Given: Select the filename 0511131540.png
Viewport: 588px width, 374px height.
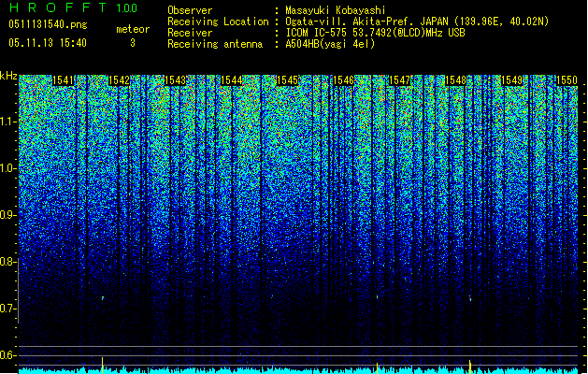Looking at the screenshot, I should tap(48, 25).
